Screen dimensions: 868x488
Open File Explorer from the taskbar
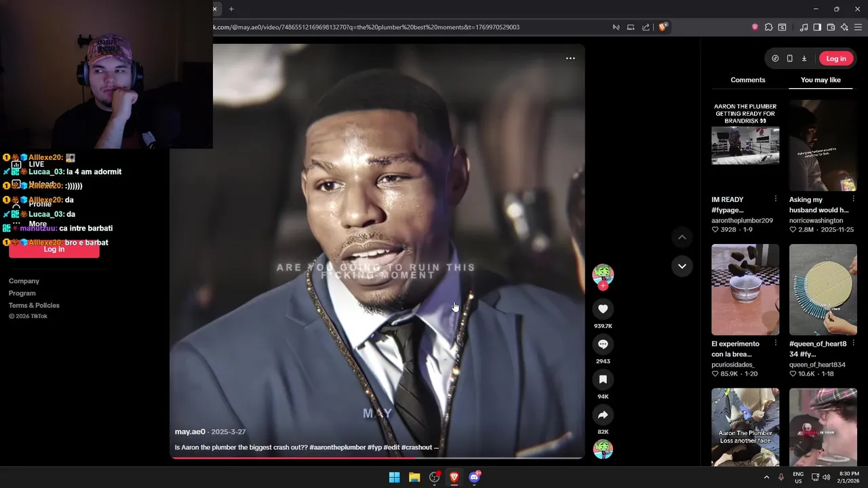click(x=414, y=477)
